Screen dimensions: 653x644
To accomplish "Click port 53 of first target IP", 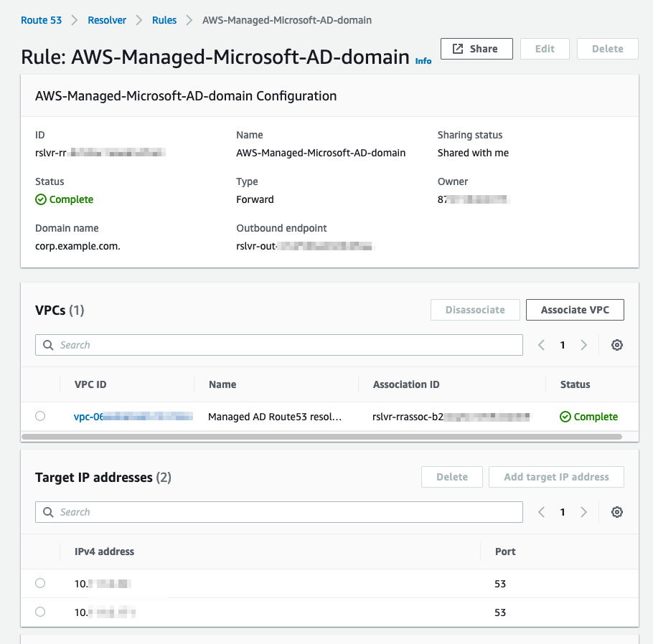I will tap(500, 584).
